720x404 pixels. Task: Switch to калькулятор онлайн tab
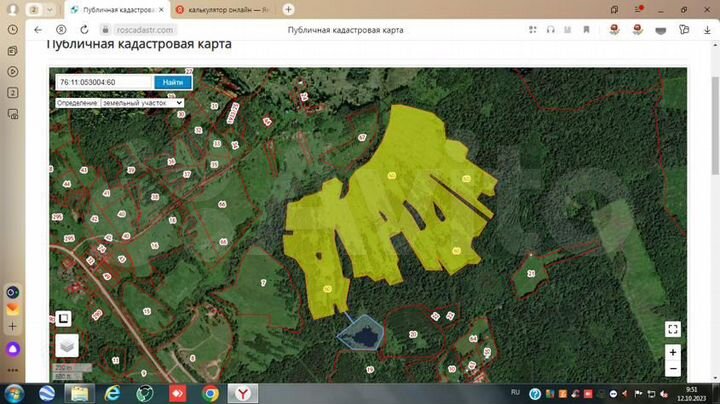(224, 10)
